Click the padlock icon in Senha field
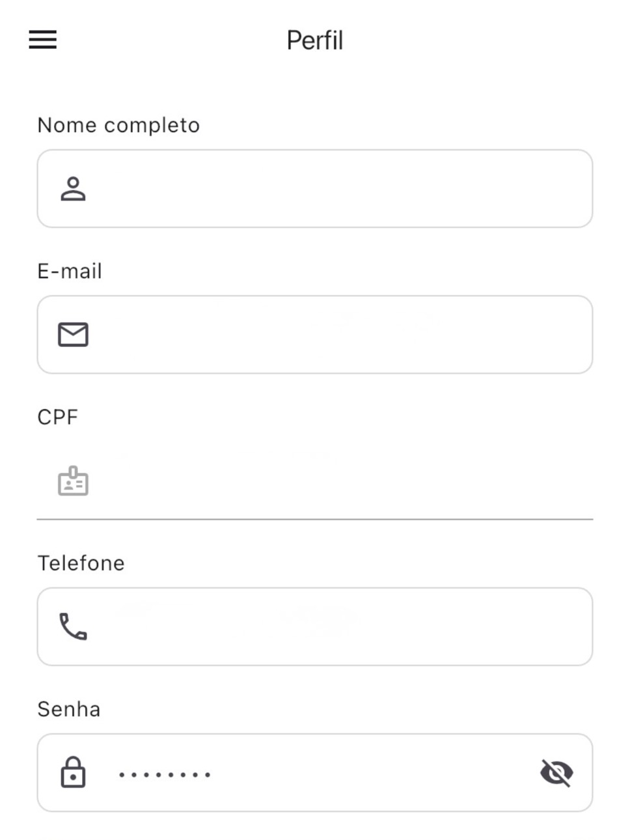Screen dimensions: 630x840 (x=73, y=772)
